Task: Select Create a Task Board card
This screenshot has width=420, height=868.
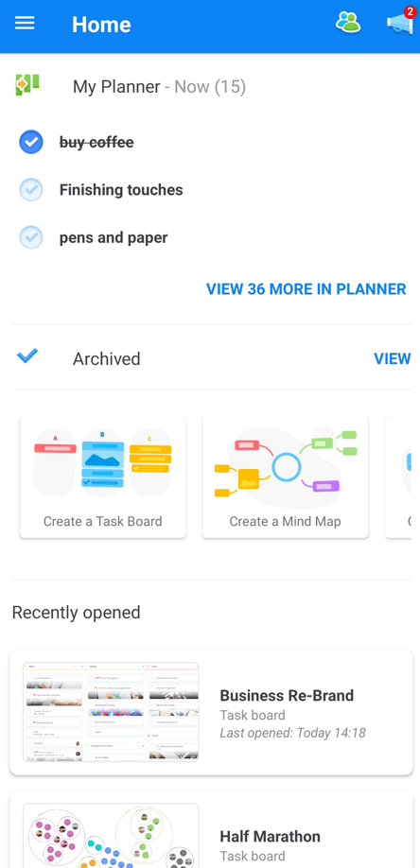Action: pyautogui.click(x=102, y=477)
